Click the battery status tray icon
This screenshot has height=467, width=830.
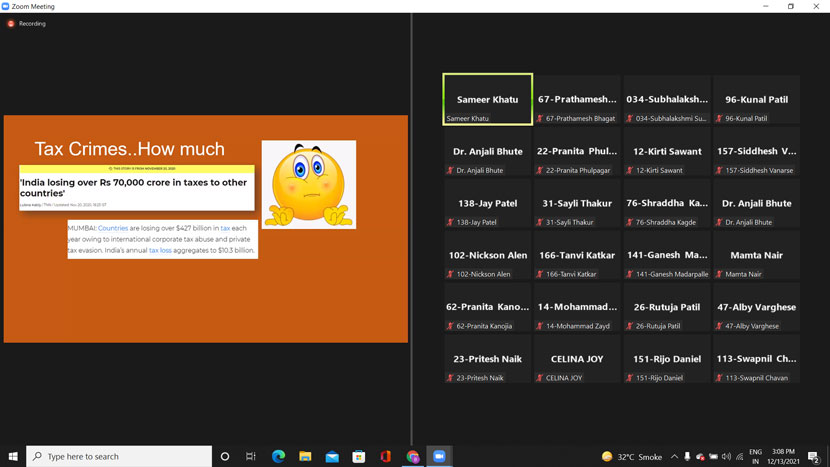(714, 456)
